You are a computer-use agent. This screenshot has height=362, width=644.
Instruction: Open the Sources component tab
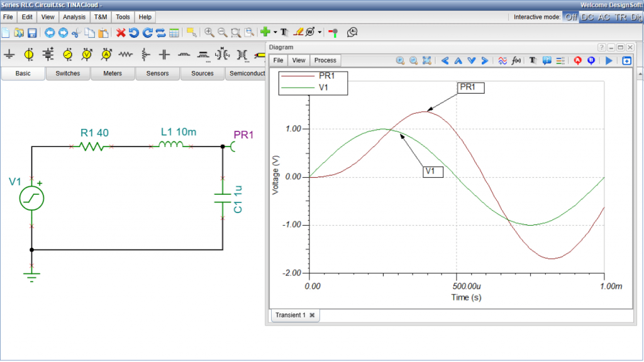click(x=203, y=74)
